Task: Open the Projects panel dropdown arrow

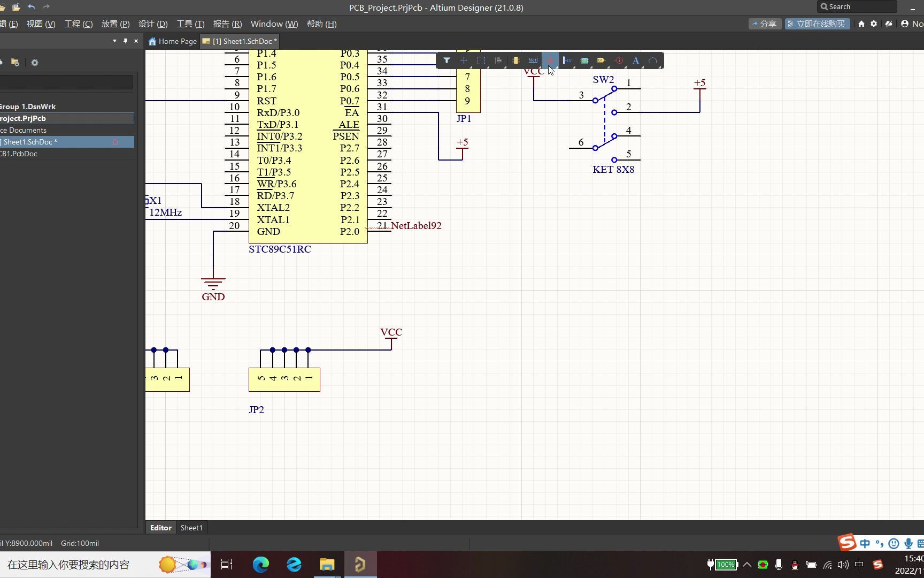Action: pyautogui.click(x=114, y=41)
